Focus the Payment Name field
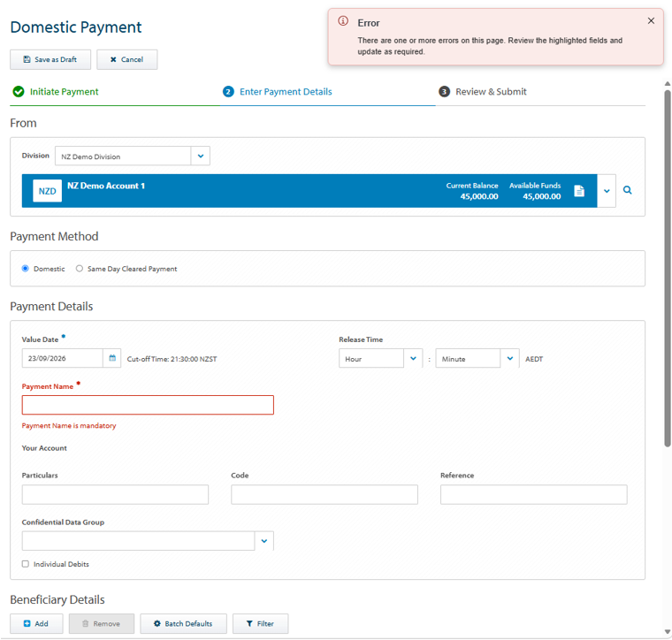 [x=148, y=405]
